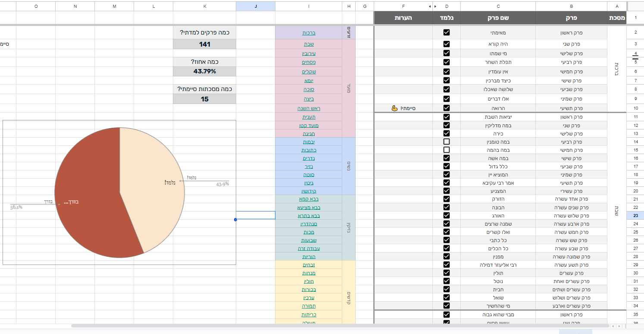This screenshot has height=334, width=644.
Task: Select the כמה פרקים למדתי? label cell
Action: (205, 32)
